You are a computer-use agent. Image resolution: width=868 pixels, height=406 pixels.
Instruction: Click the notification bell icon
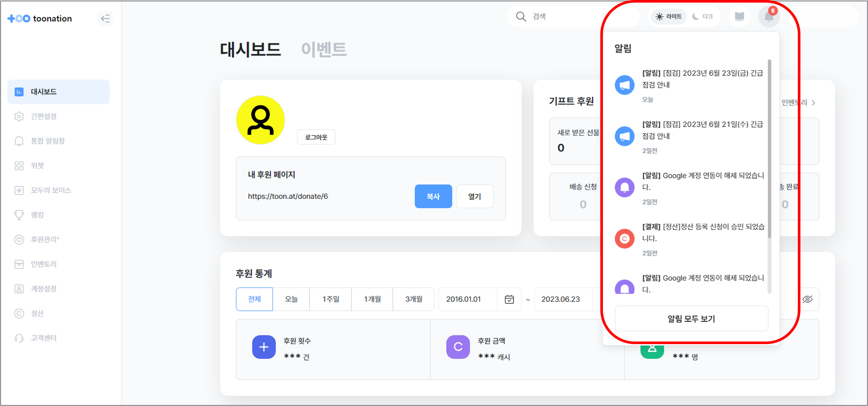point(769,16)
